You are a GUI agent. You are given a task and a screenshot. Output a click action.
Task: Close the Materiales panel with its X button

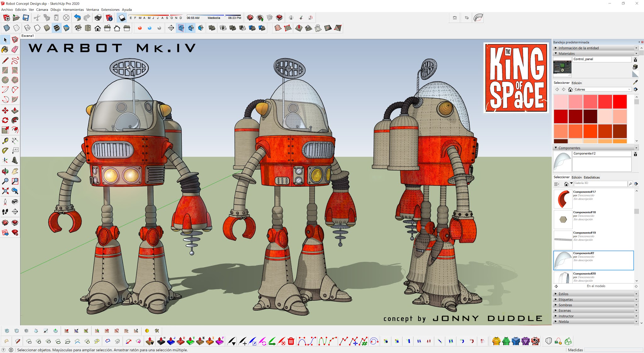pyautogui.click(x=636, y=53)
